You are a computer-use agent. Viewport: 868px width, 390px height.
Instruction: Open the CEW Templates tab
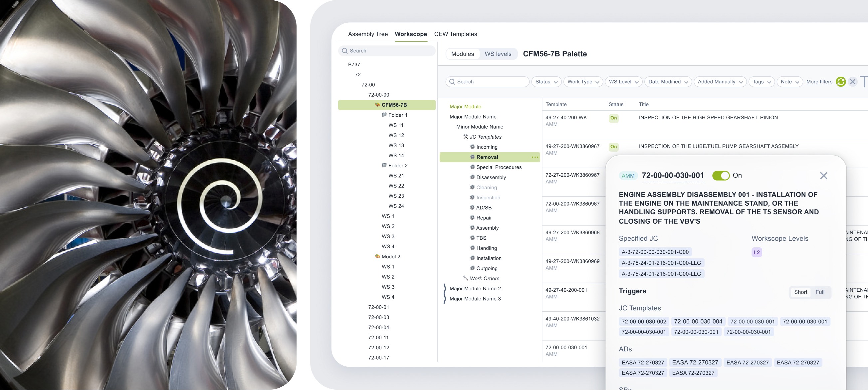[455, 34]
